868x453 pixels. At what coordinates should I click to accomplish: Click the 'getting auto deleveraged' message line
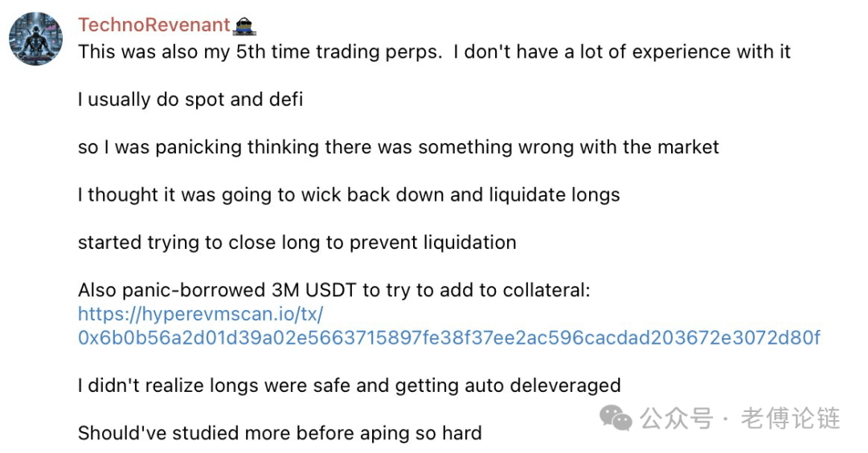(350, 386)
